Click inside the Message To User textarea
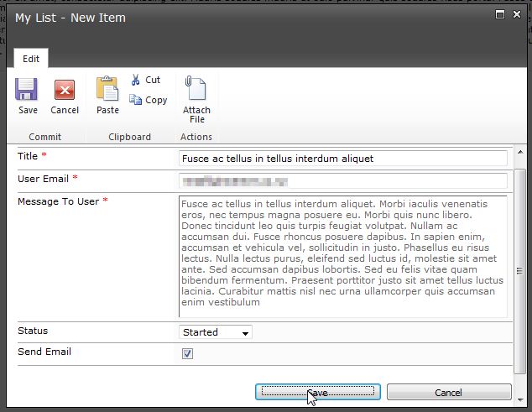The image size is (532, 412). 343,257
